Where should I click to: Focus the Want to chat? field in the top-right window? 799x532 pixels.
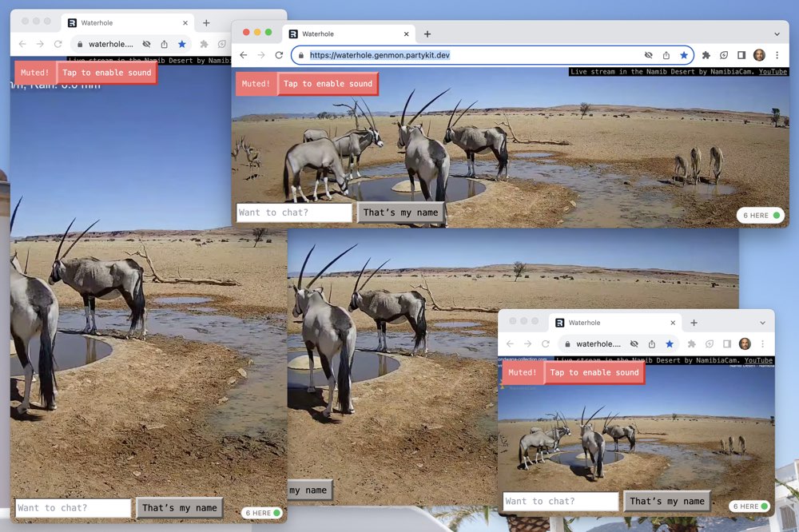295,212
